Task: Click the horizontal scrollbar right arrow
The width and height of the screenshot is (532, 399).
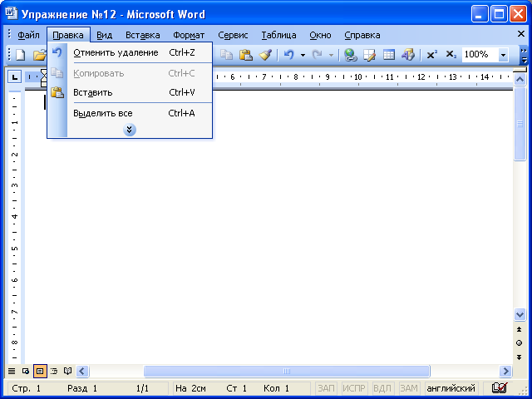Action: coord(505,372)
